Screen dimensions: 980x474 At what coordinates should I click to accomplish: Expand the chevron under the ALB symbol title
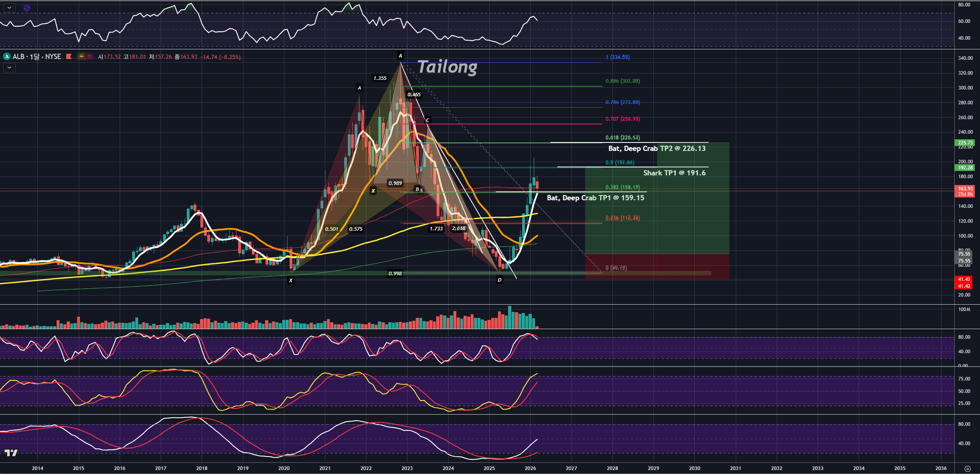click(9, 67)
